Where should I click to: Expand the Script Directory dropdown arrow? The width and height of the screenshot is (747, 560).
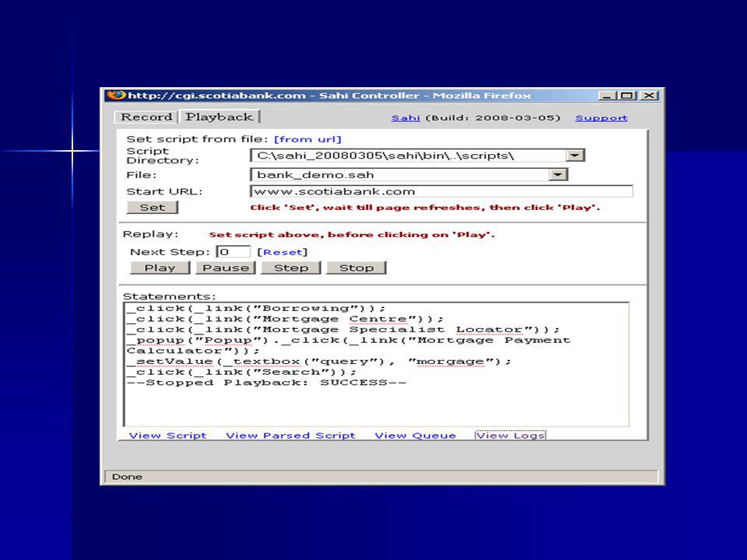pyautogui.click(x=575, y=156)
